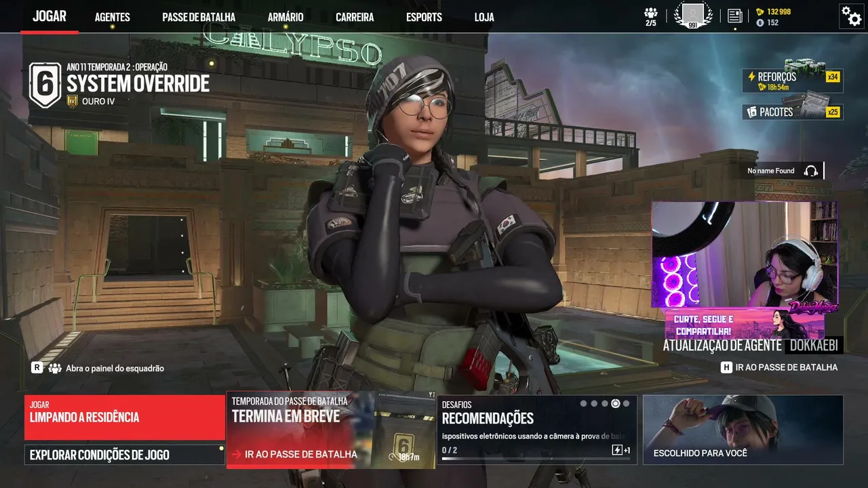Select the highlighted fourth Desafios carousel dot

616,404
